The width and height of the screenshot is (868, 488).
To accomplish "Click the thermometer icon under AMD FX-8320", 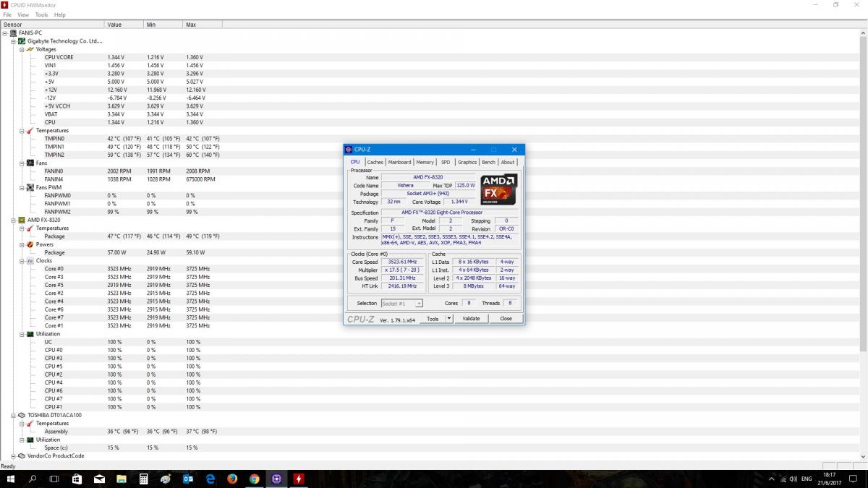I will 30,228.
